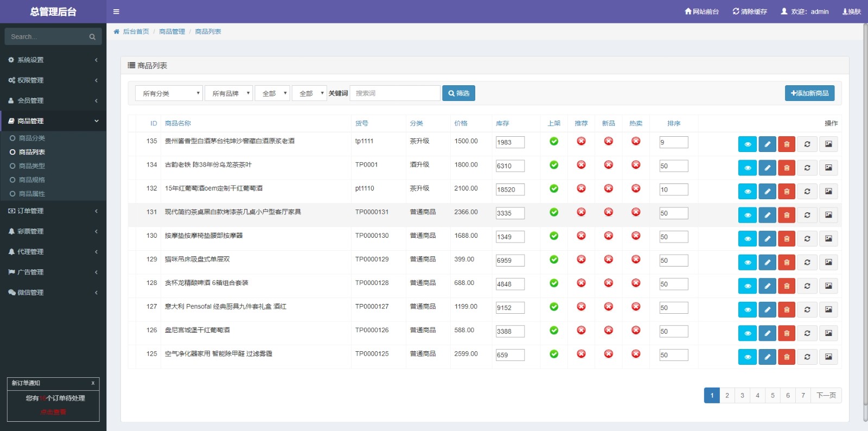
Task: Toggle 上架 status for product 125
Action: coord(554,353)
